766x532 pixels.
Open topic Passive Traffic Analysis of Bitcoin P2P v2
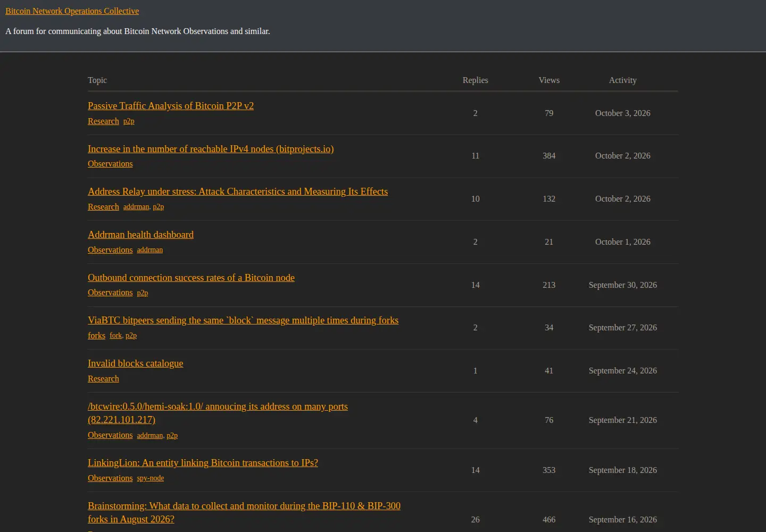pos(171,105)
